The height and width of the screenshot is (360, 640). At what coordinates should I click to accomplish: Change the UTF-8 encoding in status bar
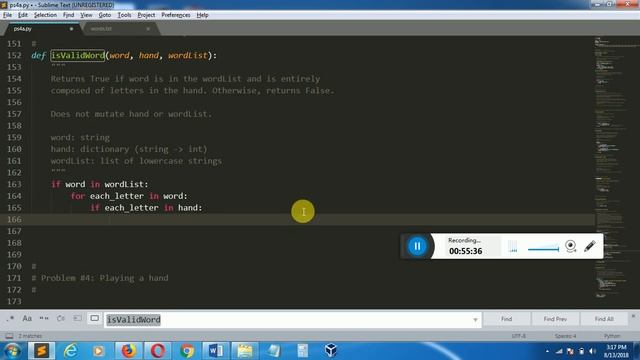519,336
